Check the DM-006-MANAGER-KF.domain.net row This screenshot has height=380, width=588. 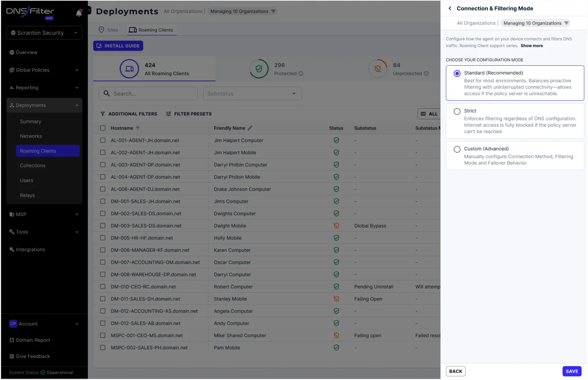[x=103, y=250]
